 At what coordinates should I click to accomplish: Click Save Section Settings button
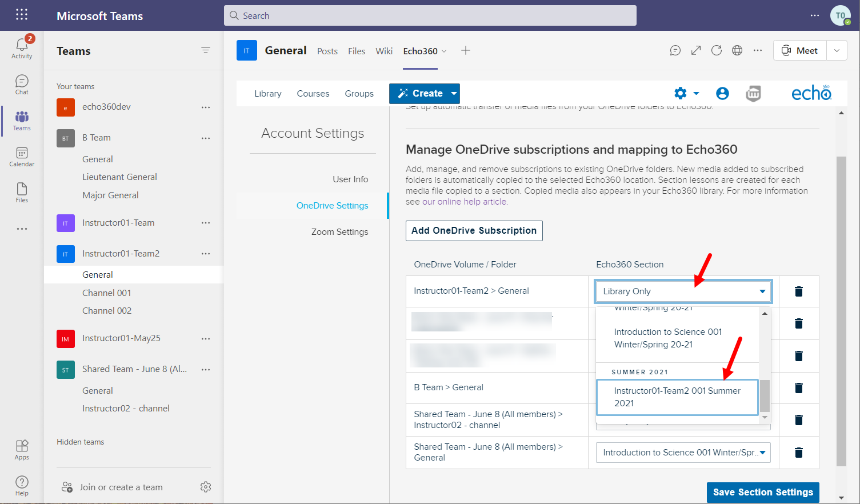[x=763, y=492]
